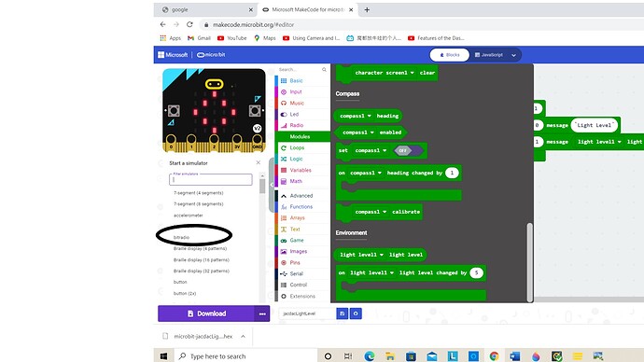
Task: Open character screen1 dropdown arrow
Action: click(412, 73)
